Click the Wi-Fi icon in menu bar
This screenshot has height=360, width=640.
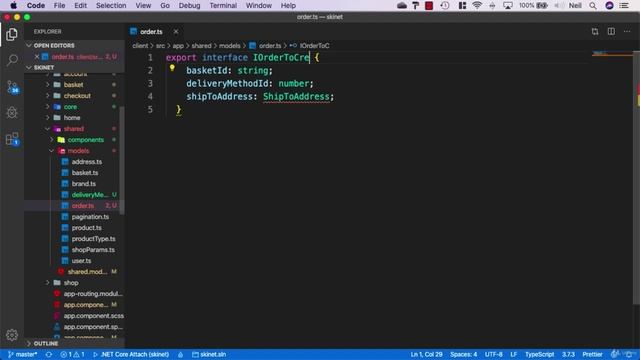point(477,6)
